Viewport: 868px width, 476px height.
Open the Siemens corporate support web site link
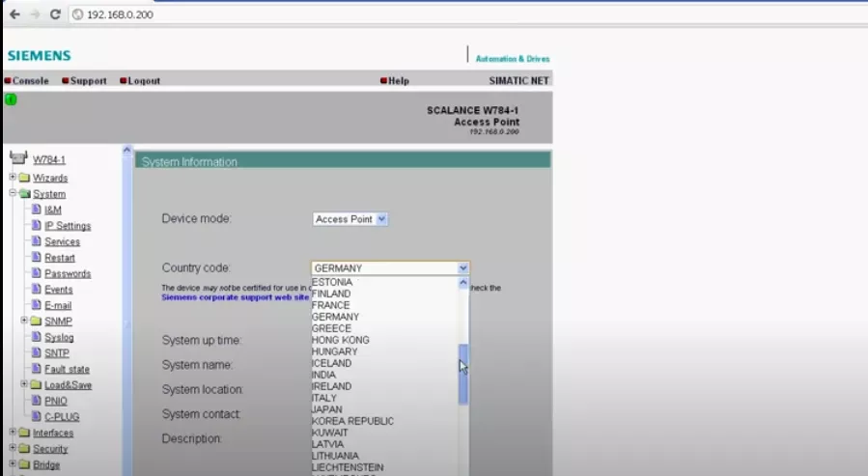[x=236, y=297]
